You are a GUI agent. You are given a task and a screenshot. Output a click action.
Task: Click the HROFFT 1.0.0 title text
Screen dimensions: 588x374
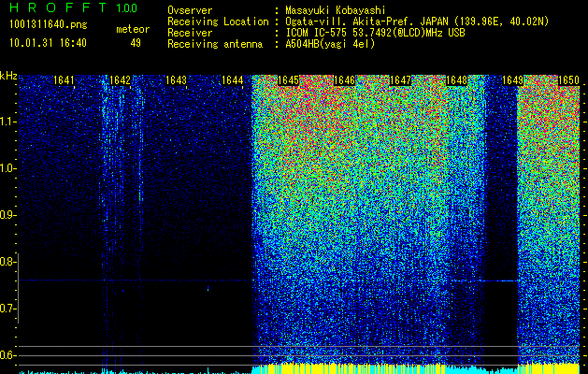[74, 7]
